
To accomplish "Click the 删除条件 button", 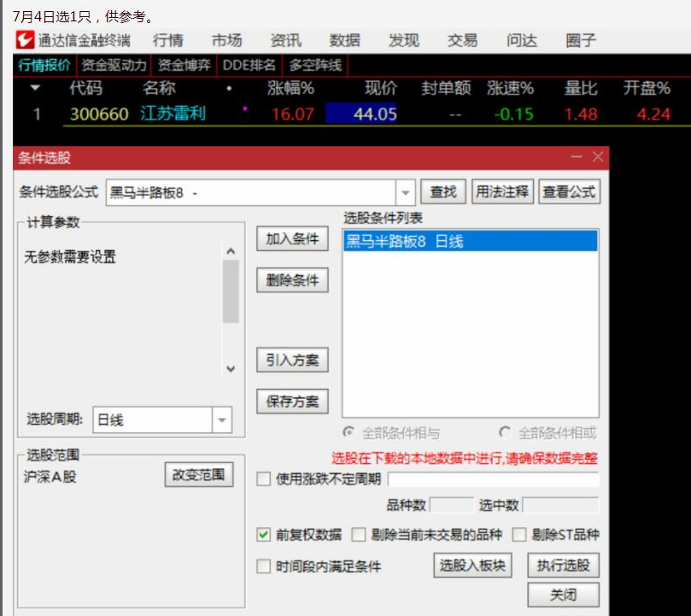I will (x=292, y=280).
